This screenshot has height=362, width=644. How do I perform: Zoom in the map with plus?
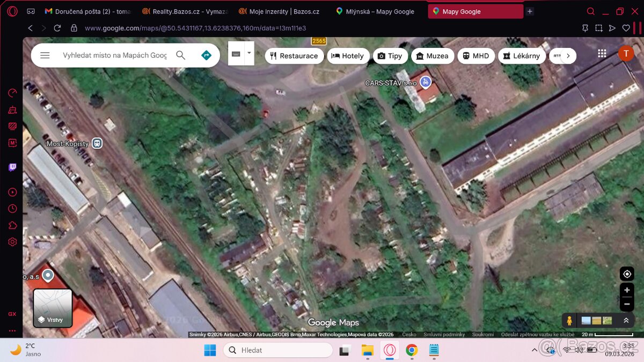click(626, 290)
